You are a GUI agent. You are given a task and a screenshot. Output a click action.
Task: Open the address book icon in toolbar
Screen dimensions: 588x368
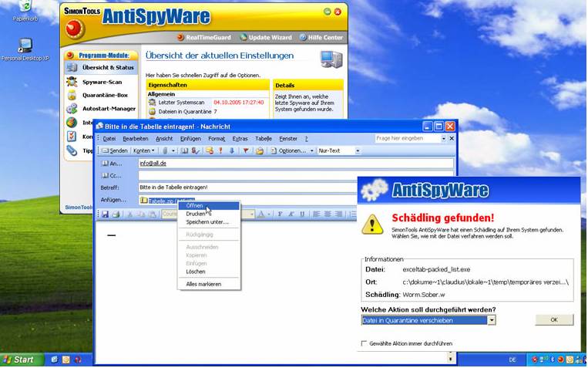point(184,150)
